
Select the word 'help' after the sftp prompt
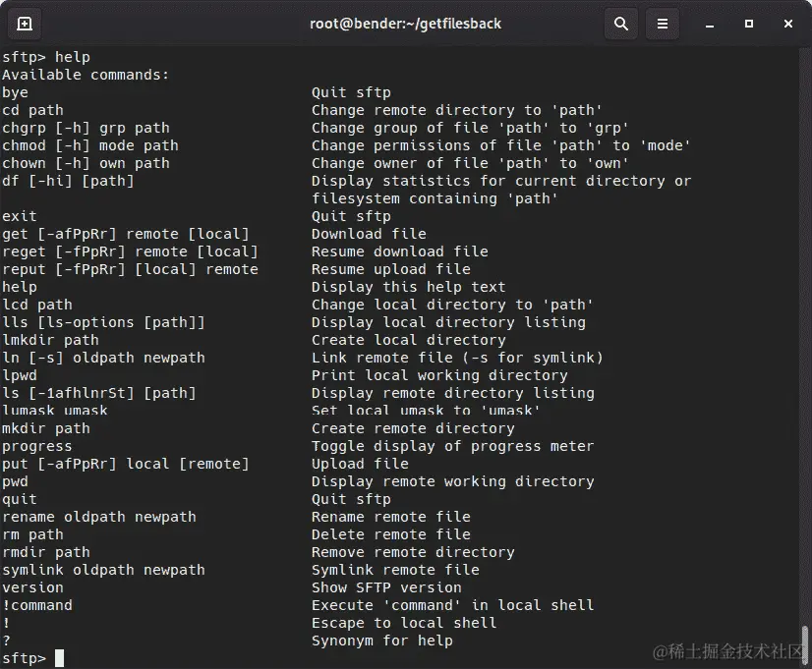73,56
